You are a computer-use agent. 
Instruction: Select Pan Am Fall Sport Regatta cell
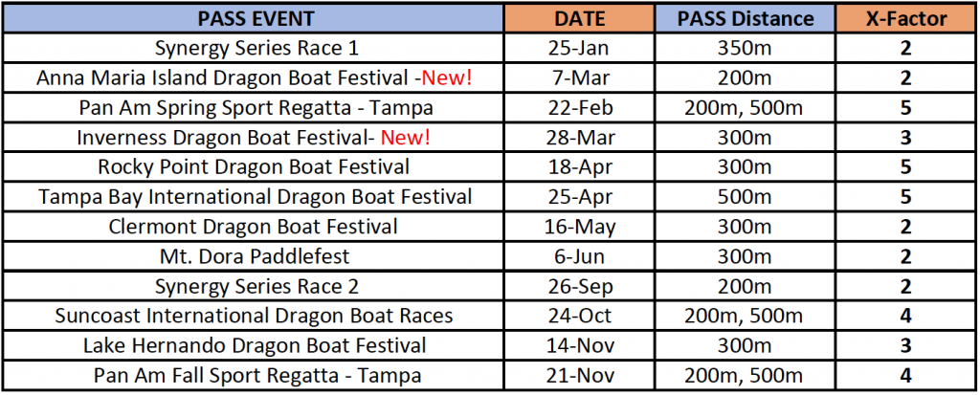[x=255, y=375]
